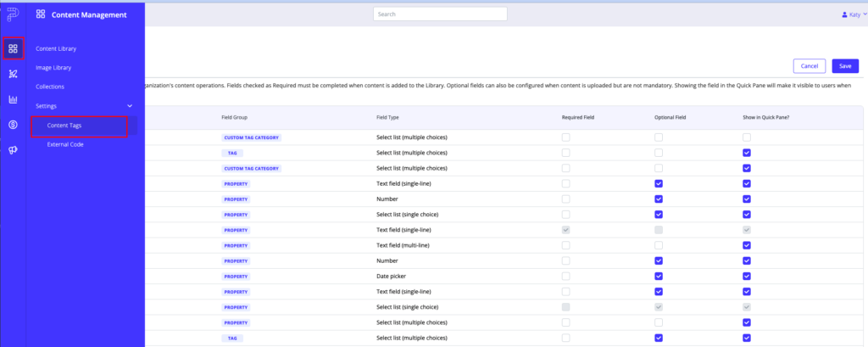The width and height of the screenshot is (868, 347).
Task: Click the app logo in the sidebar
Action: (x=13, y=14)
